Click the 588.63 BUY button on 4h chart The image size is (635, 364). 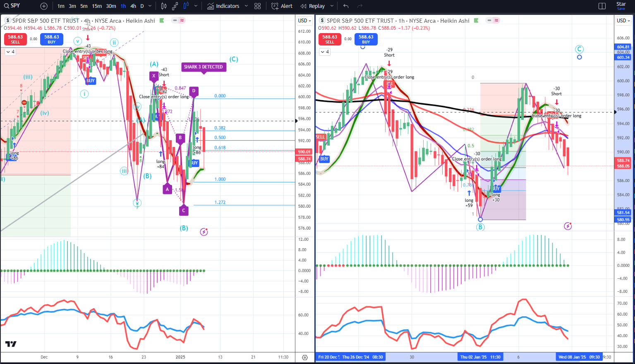point(52,39)
